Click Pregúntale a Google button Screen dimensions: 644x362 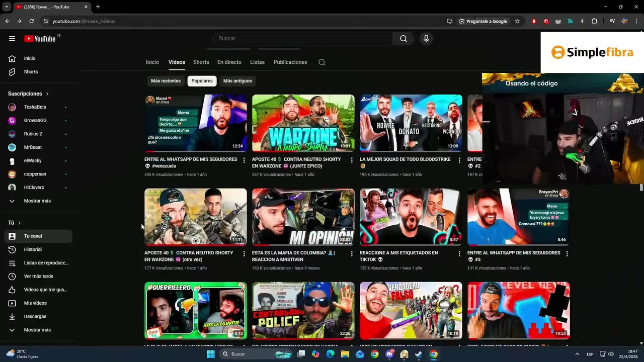point(483,21)
